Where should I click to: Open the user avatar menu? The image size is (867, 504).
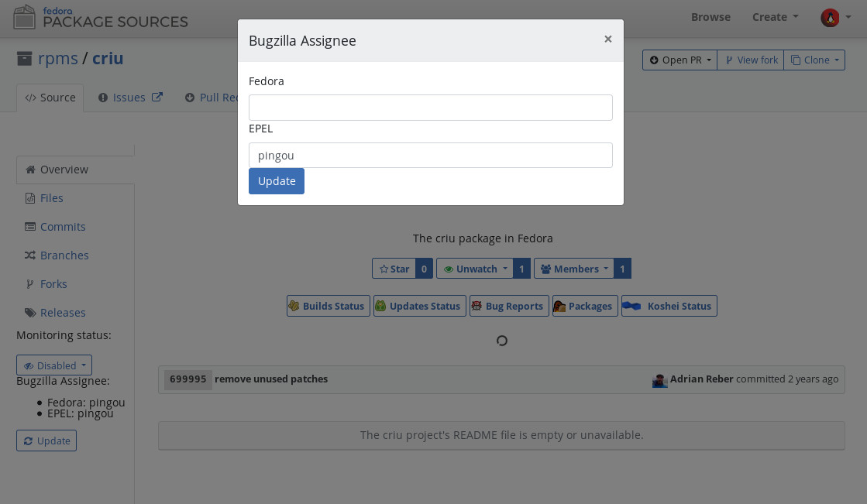[x=835, y=18]
